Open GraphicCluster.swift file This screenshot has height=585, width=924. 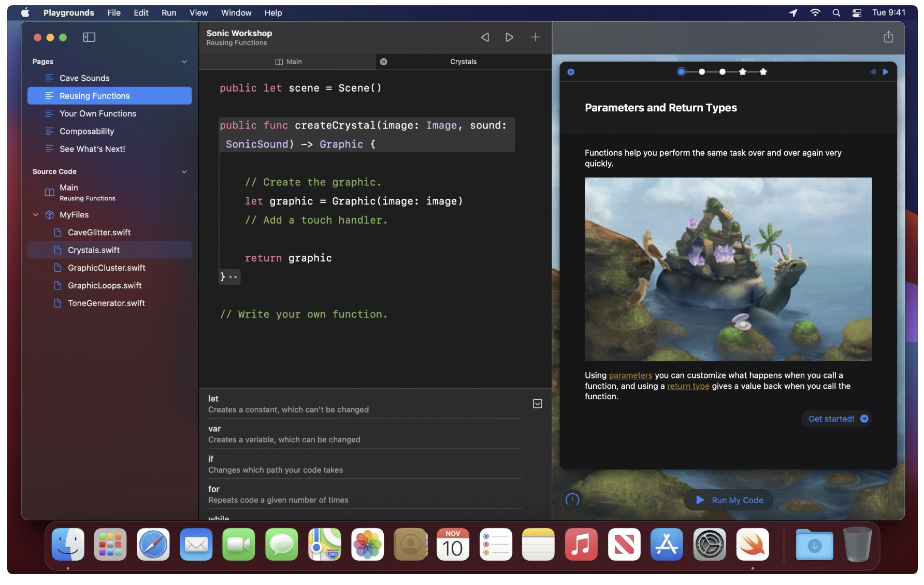109,268
